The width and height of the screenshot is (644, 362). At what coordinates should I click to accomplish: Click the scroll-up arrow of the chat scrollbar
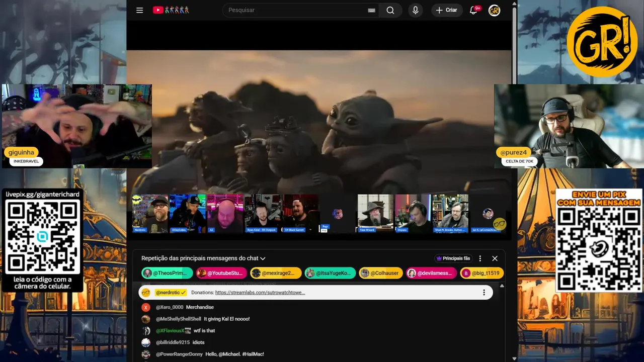point(502,286)
